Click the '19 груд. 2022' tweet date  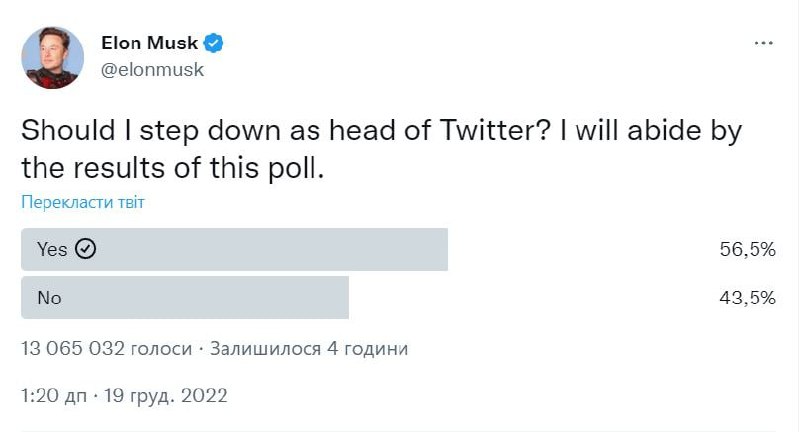[x=166, y=396]
